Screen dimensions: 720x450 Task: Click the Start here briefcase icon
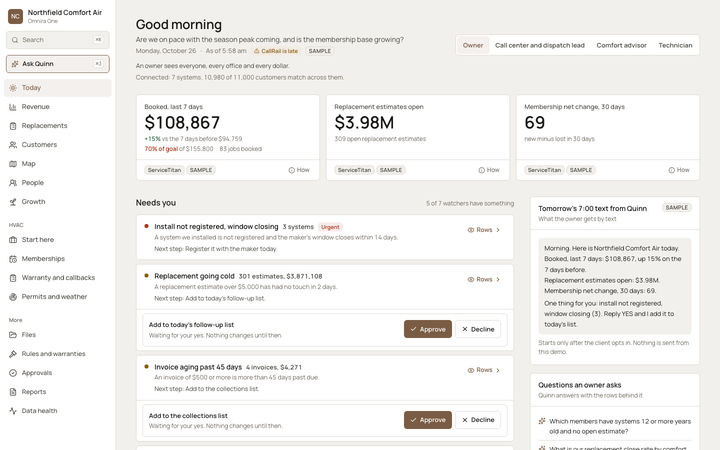tap(13, 240)
